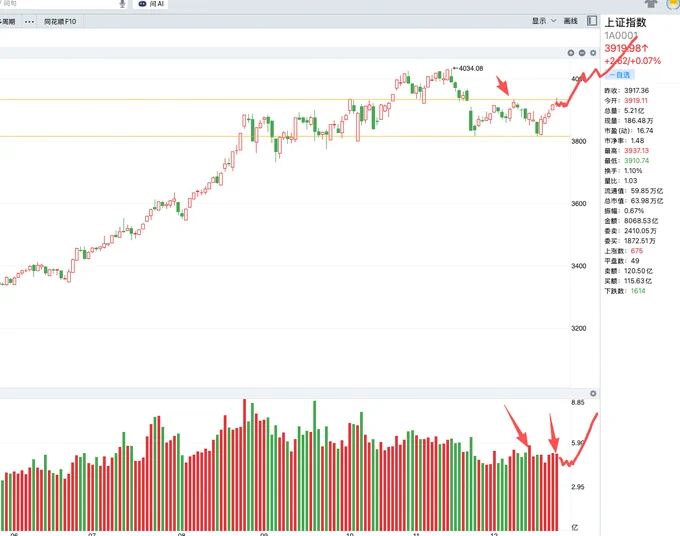Image resolution: width=680 pixels, height=536 pixels.
Task: Click the 自选 watchlist button
Action: (620, 75)
